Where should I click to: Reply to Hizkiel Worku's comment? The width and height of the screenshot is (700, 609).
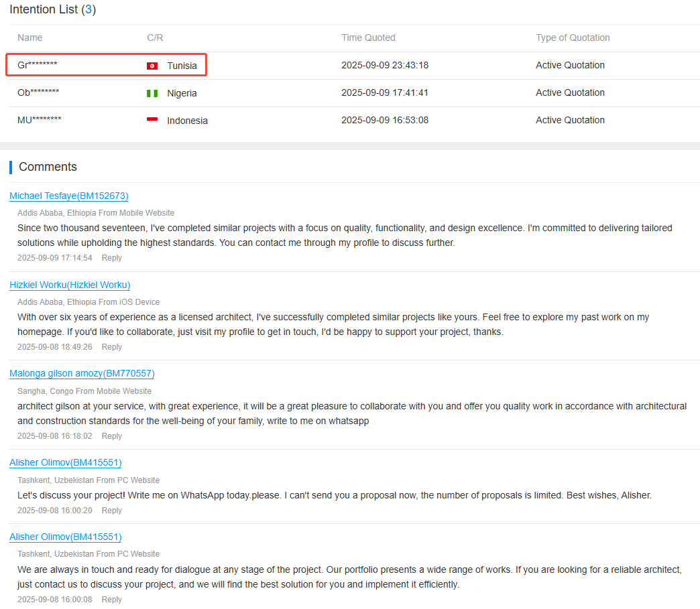click(x=111, y=347)
